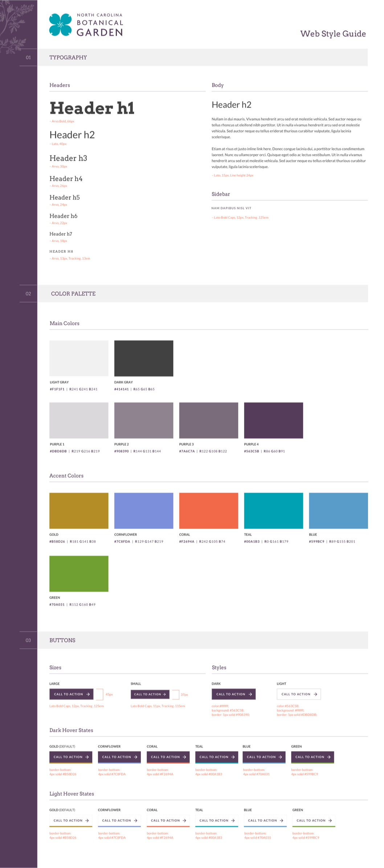Click the Typography section header bar
Screen dimensions: 384x868
[x=203, y=57]
